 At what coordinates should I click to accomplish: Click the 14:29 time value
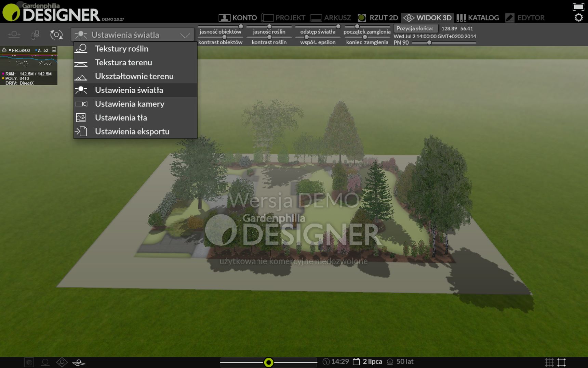(340, 361)
